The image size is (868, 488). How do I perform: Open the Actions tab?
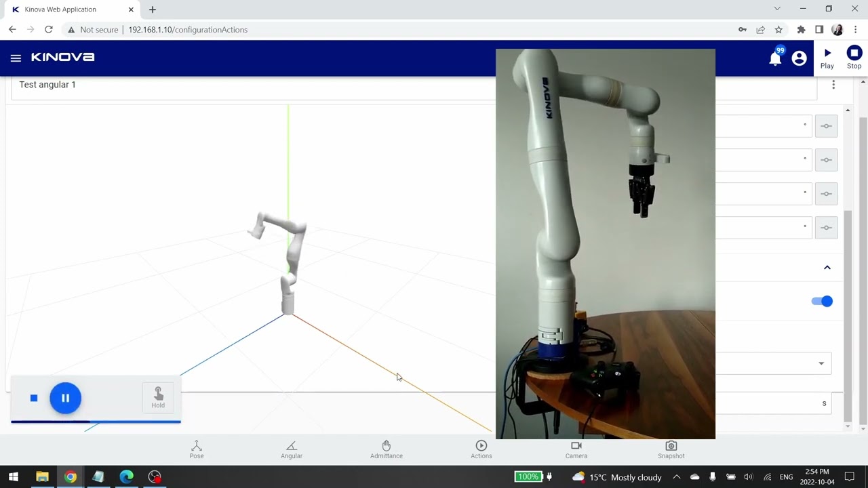(x=481, y=449)
